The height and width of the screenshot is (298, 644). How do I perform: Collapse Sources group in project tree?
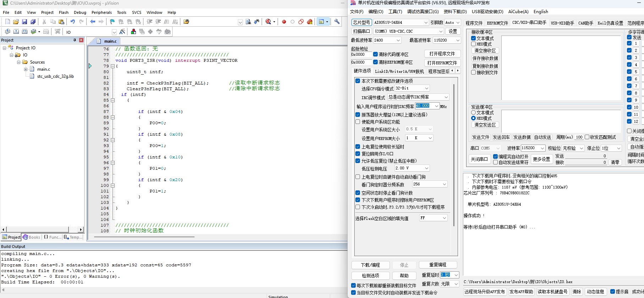coord(19,62)
